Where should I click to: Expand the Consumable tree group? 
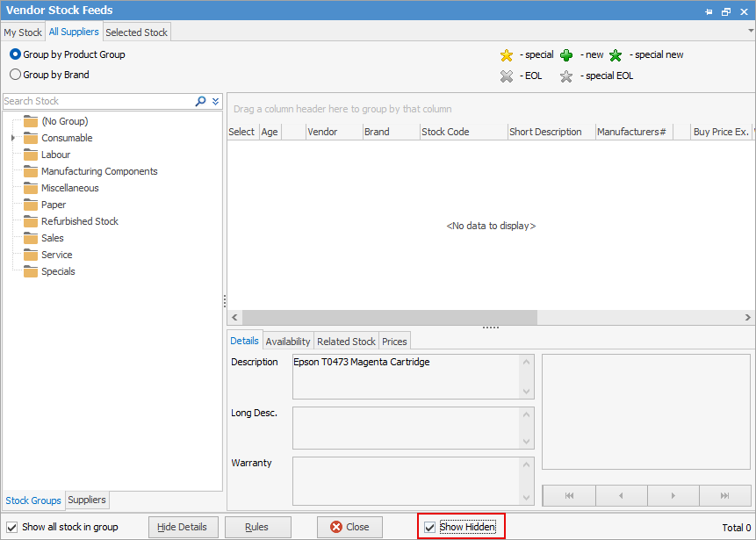(x=13, y=138)
